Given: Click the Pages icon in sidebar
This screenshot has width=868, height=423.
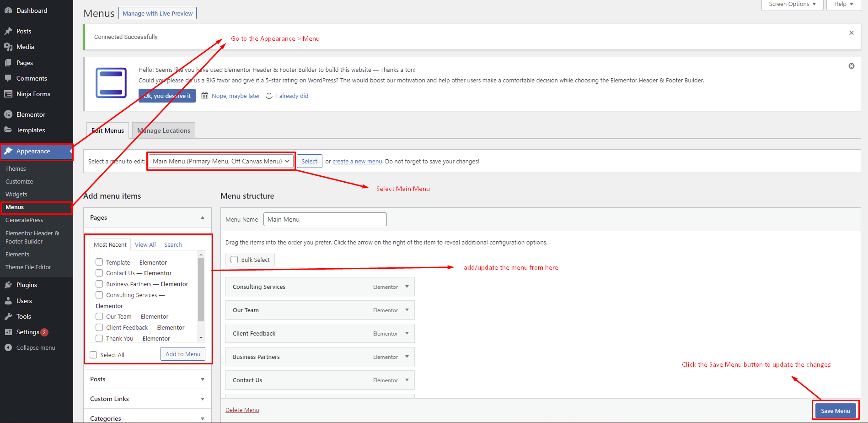Looking at the screenshot, I should coord(8,63).
